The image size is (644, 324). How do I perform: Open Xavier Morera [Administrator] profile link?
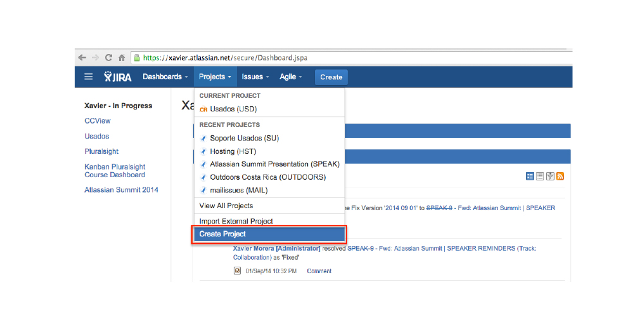276,249
